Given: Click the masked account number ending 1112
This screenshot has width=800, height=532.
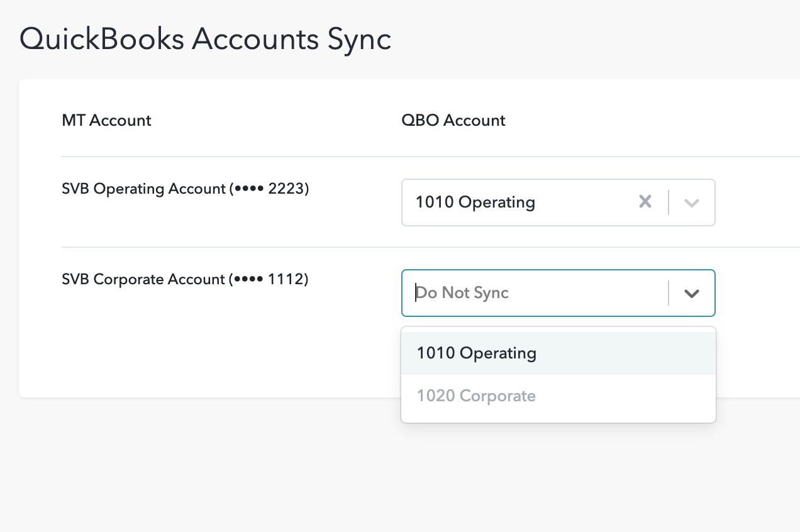Looking at the screenshot, I should pos(270,279).
